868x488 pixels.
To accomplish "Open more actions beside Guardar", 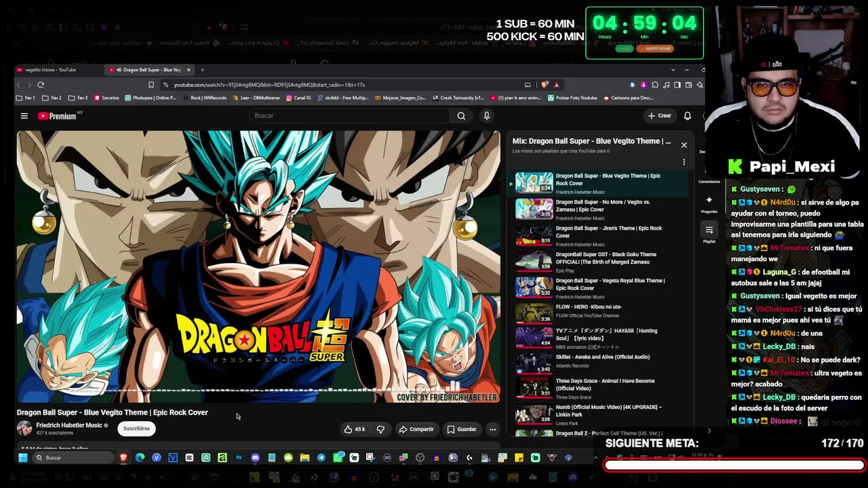I will click(x=493, y=429).
